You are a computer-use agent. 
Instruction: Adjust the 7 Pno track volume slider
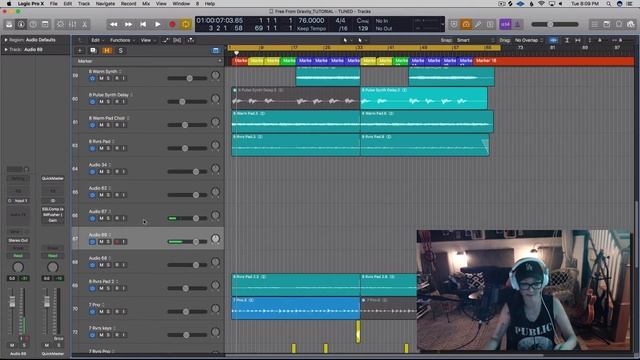coord(187,311)
